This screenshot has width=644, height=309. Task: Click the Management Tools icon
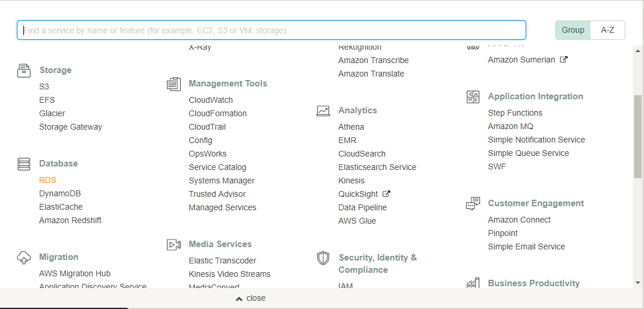coord(173,84)
